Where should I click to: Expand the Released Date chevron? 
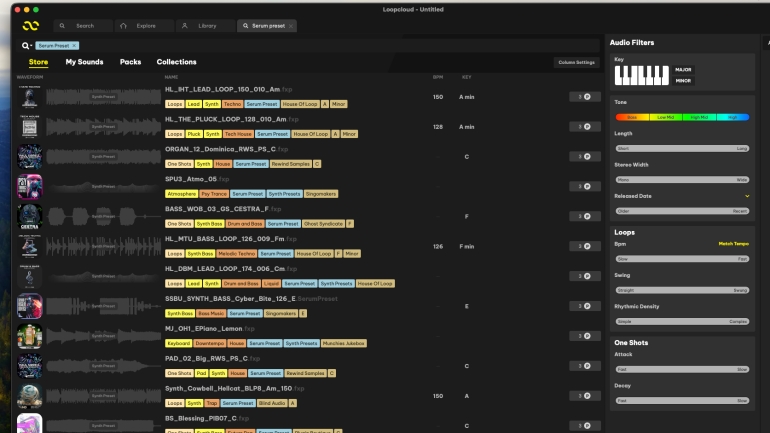click(x=747, y=196)
